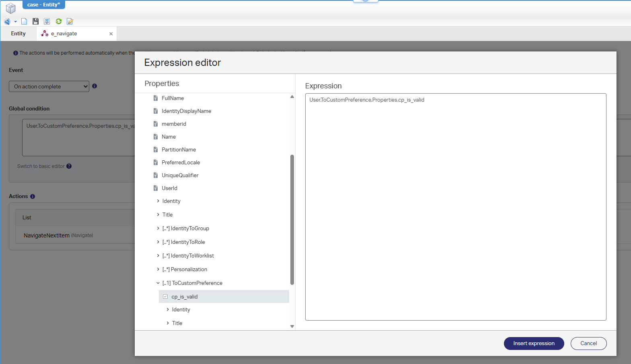This screenshot has height=364, width=631.
Task: Click the green refresh arrows icon
Action: click(x=59, y=21)
